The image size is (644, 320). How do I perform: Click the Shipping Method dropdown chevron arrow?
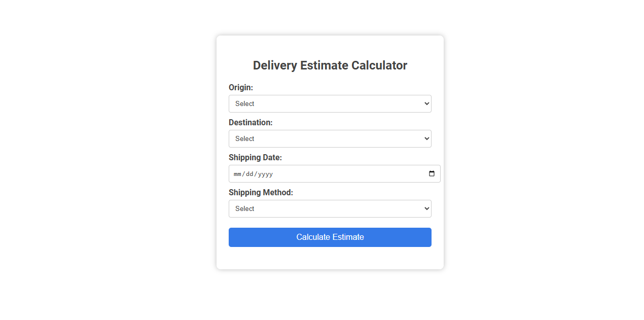pyautogui.click(x=426, y=208)
